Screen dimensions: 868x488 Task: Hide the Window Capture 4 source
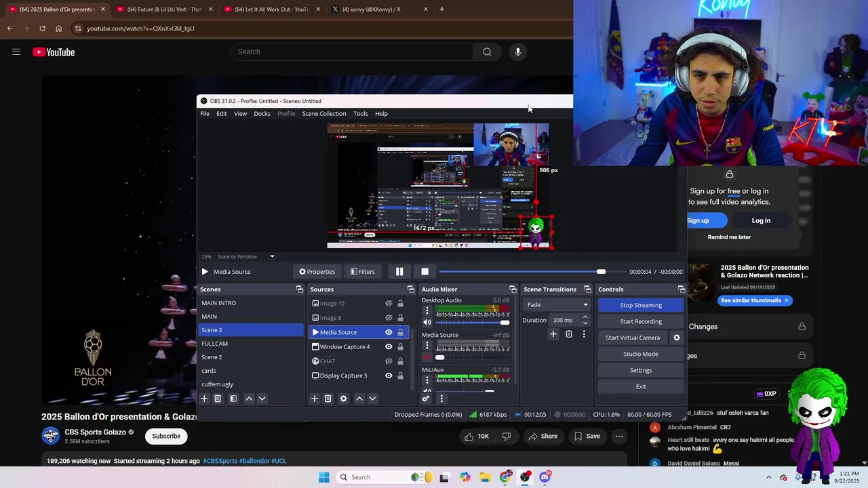click(389, 346)
